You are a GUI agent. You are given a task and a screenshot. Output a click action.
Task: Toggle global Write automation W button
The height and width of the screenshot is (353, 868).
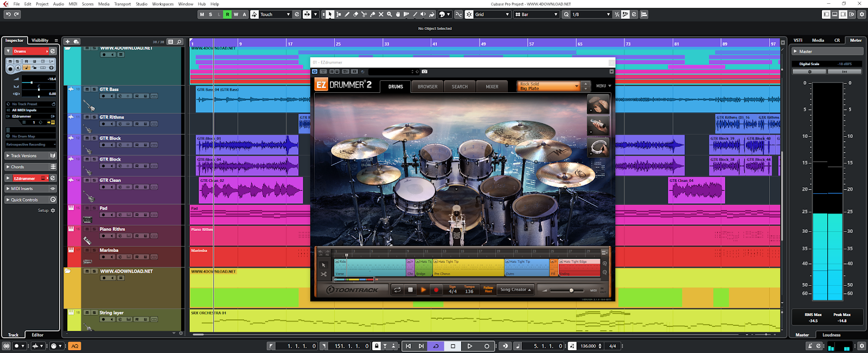[x=236, y=14]
